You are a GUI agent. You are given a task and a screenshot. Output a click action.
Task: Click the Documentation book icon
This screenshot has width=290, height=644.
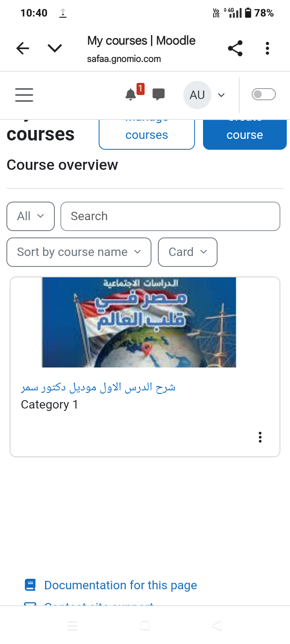pos(30,585)
